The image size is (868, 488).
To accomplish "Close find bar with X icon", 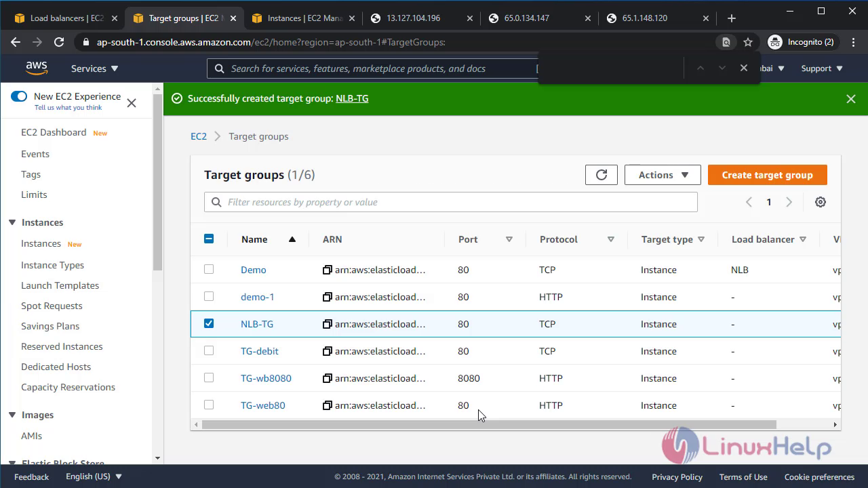I will [x=744, y=68].
